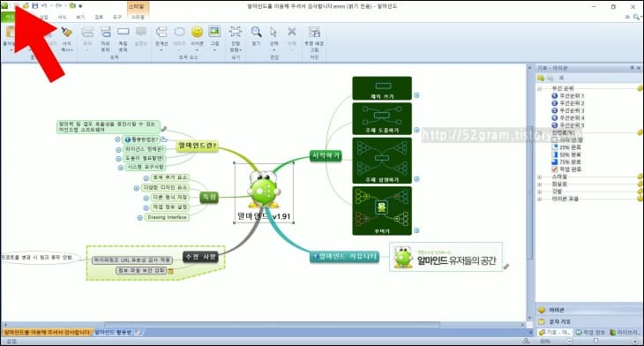Select the 수정 사항 topic node
This screenshot has height=346, width=644.
[x=200, y=257]
